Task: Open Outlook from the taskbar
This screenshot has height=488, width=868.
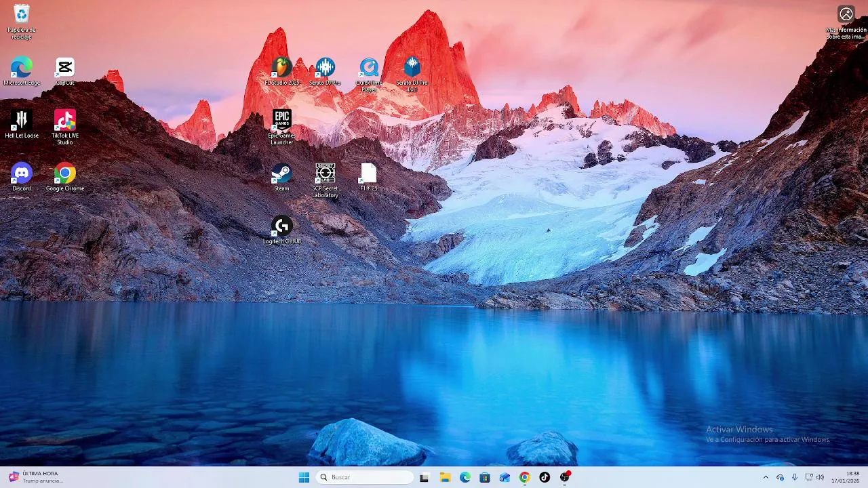Action: coord(505,477)
